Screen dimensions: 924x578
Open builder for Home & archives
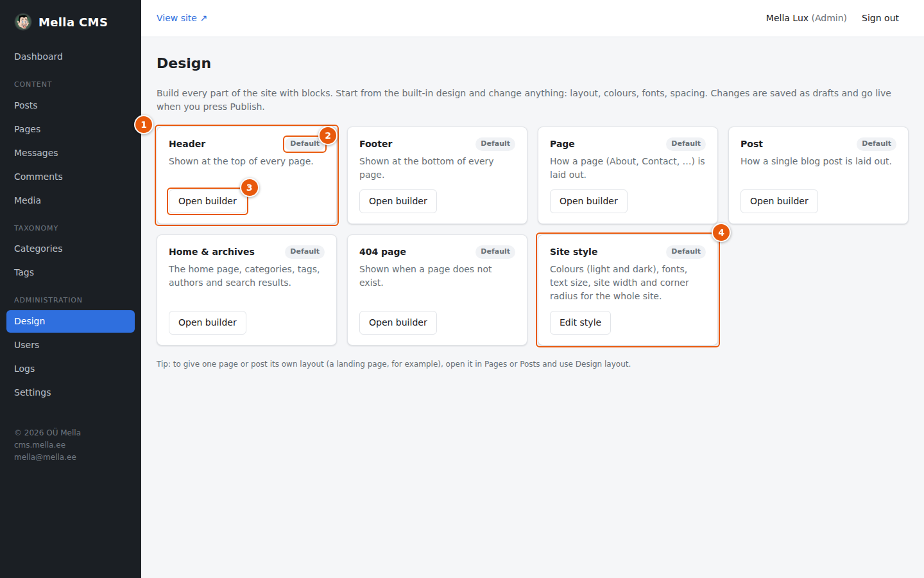[x=207, y=322]
